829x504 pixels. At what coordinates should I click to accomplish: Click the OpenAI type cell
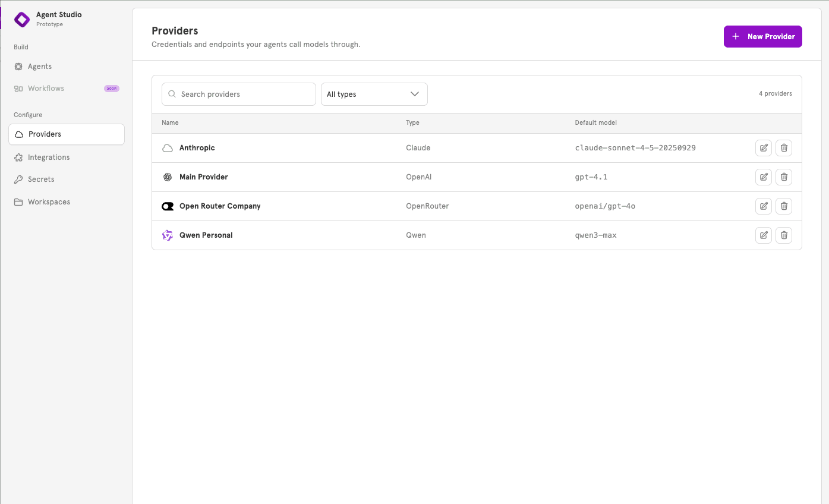419,177
